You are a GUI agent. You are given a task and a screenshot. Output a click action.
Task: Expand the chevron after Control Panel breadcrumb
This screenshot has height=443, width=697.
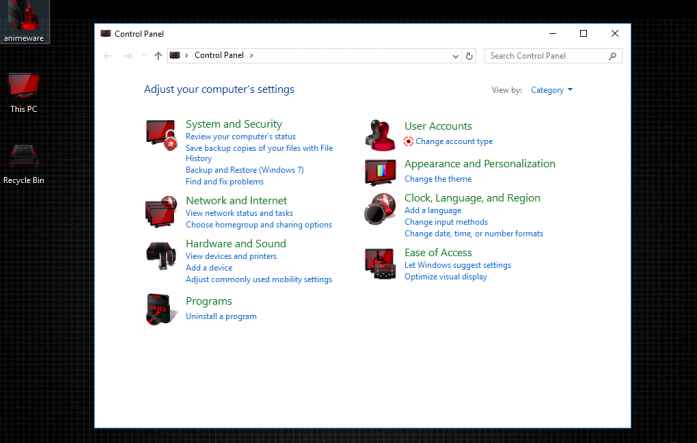coord(252,56)
